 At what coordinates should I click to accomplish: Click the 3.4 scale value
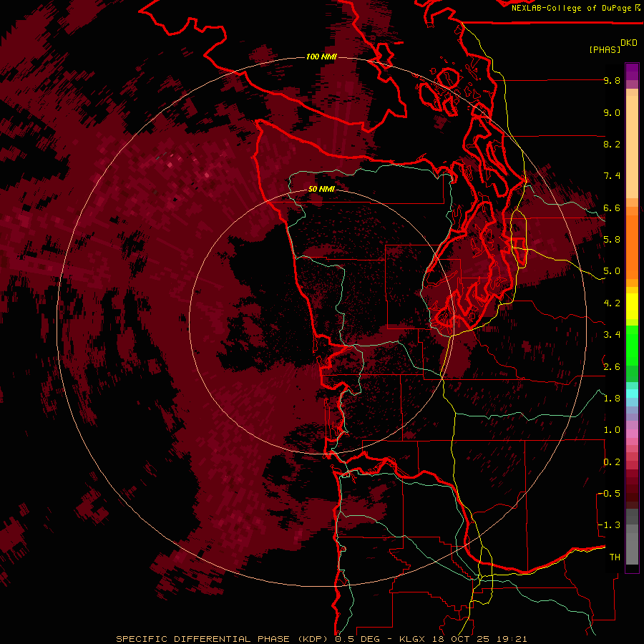click(612, 335)
